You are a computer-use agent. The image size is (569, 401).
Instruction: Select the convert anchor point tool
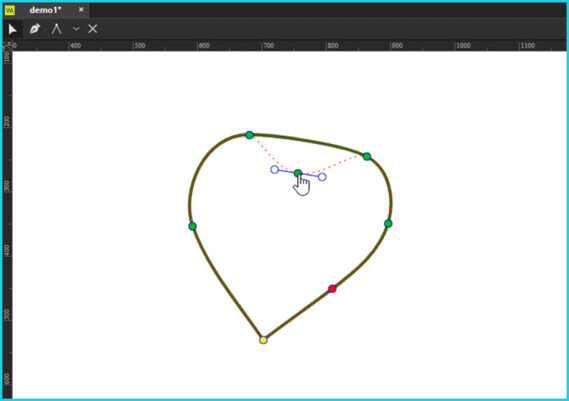tap(57, 29)
